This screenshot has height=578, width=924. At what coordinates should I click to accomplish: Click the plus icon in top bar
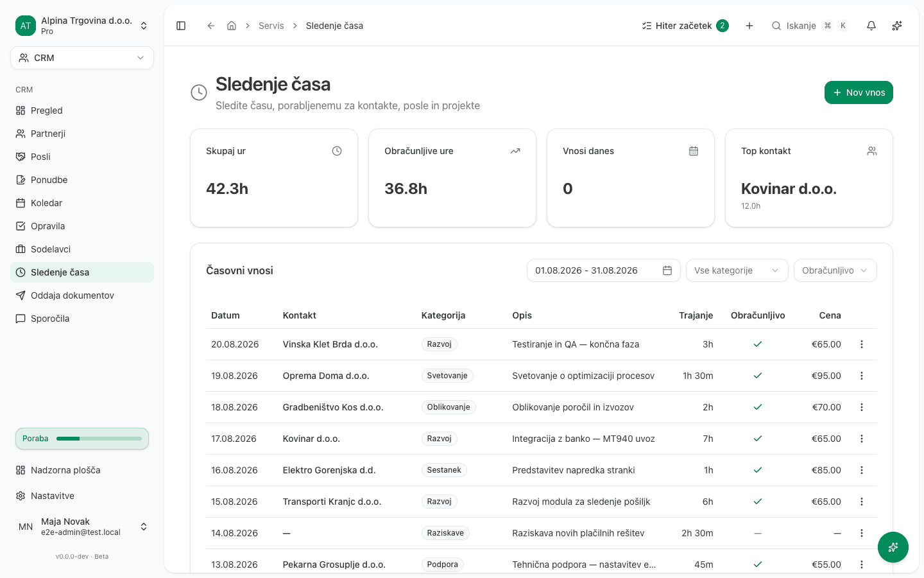[x=749, y=26]
